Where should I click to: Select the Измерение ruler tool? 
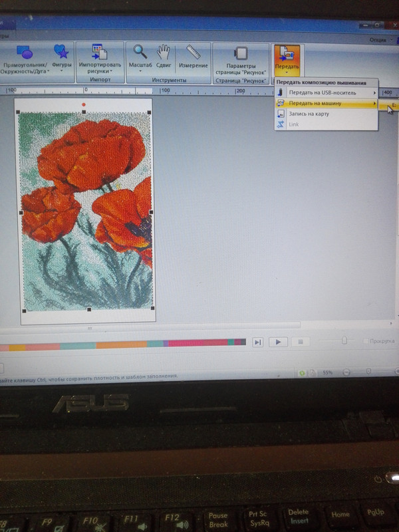point(194,53)
